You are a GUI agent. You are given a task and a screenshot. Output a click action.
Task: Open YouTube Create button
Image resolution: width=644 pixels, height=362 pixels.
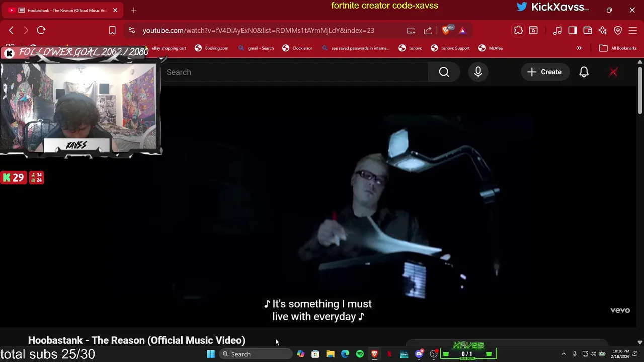tap(544, 72)
